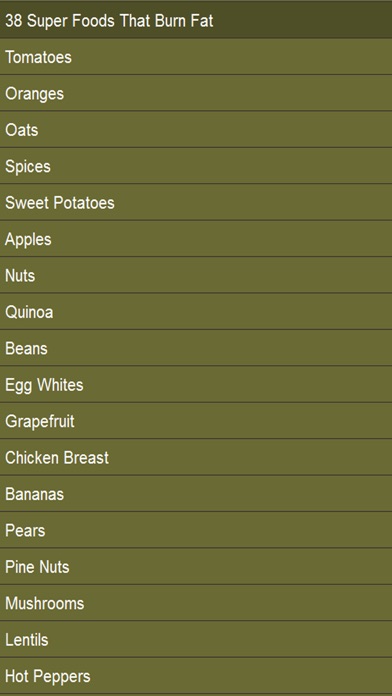Choose the Spices list item
The height and width of the screenshot is (696, 392).
(196, 166)
